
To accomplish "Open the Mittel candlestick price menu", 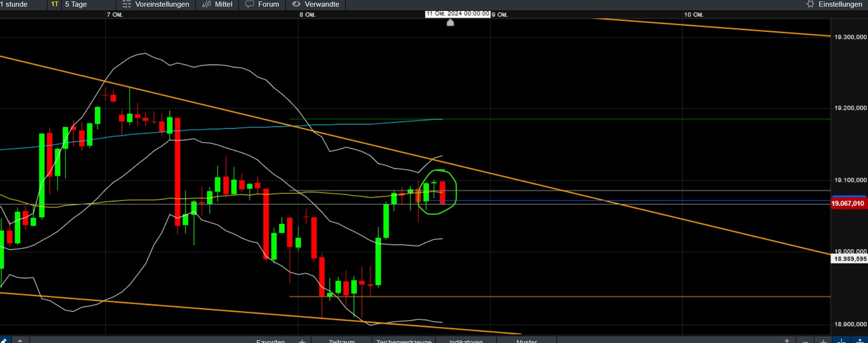I will coord(217,4).
